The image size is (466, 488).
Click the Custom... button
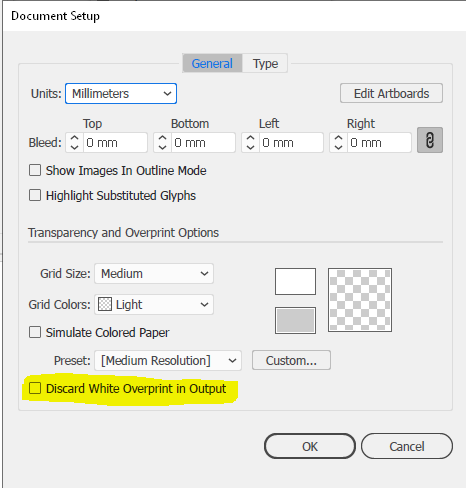coord(291,360)
